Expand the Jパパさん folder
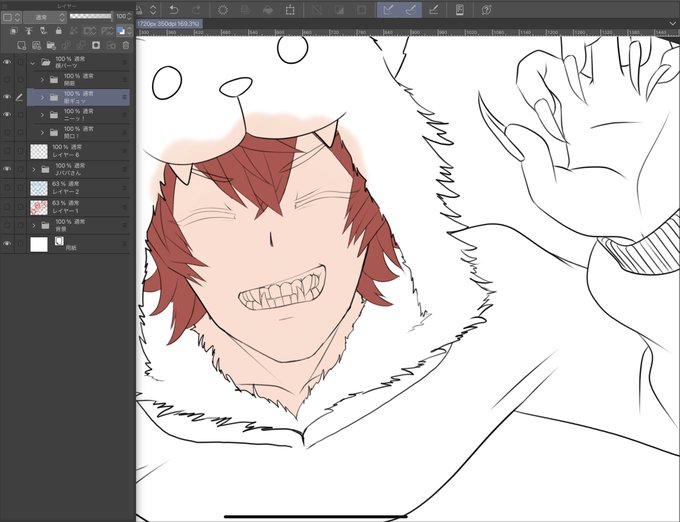The width and height of the screenshot is (680, 522). (x=33, y=169)
